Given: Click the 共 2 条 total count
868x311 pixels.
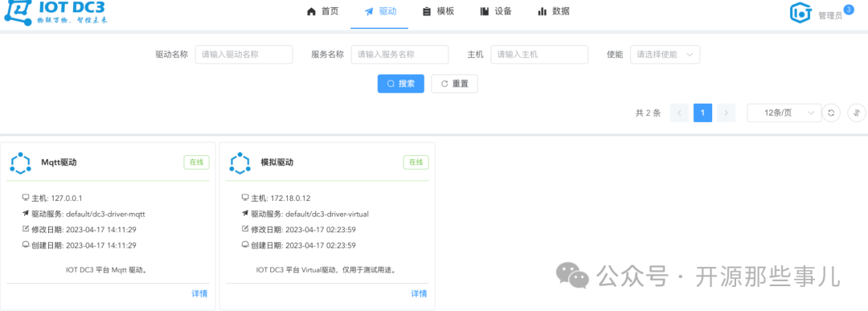Looking at the screenshot, I should tap(649, 113).
